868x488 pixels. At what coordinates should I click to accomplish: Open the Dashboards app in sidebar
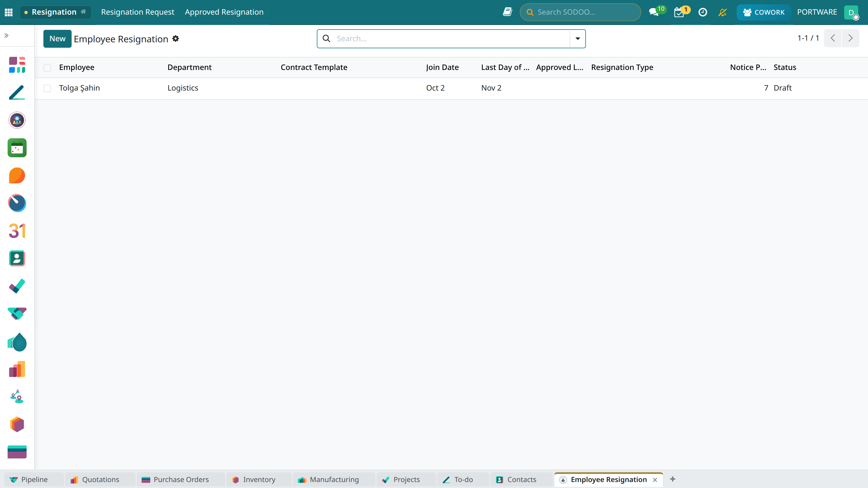[x=17, y=65]
